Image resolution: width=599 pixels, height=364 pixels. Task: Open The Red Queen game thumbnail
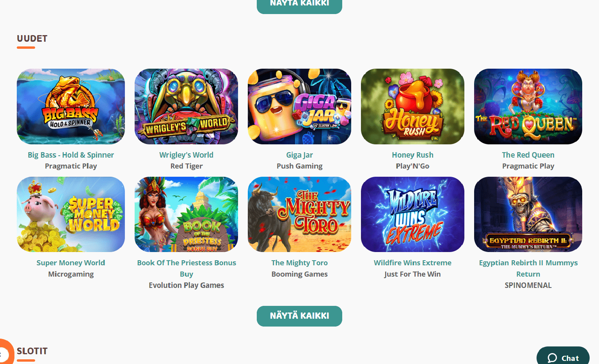528,107
